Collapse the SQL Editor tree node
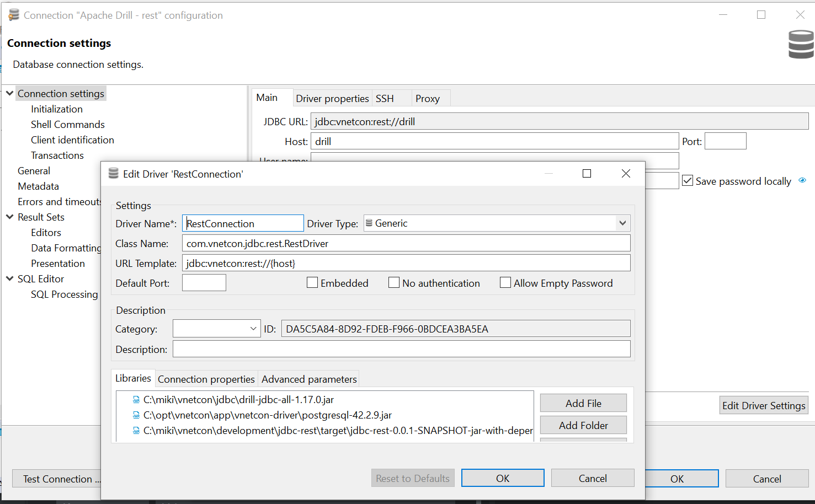The height and width of the screenshot is (504, 815). (10, 278)
